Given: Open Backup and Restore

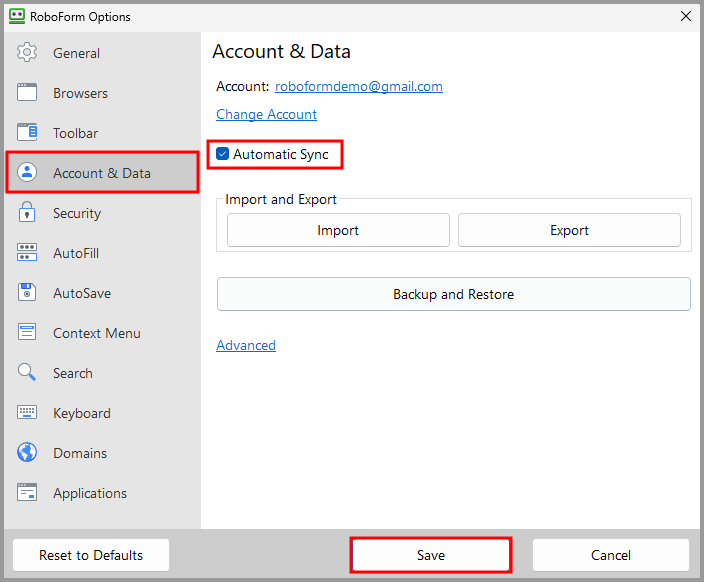Looking at the screenshot, I should 453,294.
